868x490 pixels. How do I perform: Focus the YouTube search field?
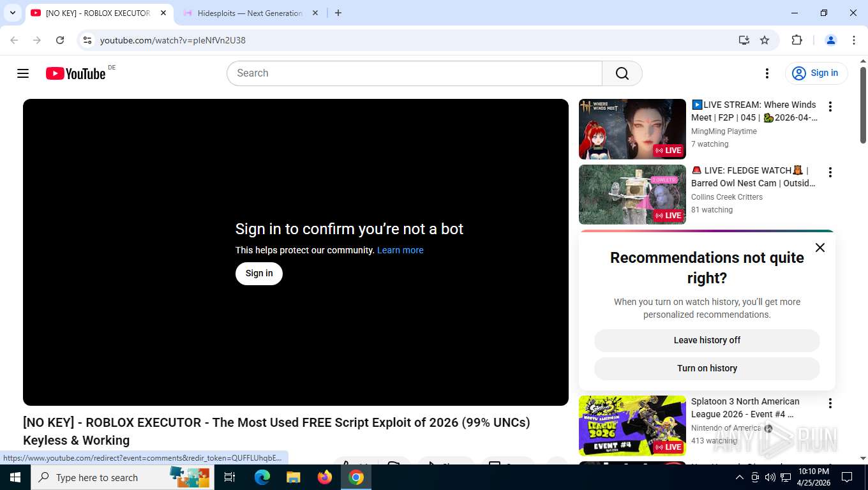pyautogui.click(x=415, y=73)
